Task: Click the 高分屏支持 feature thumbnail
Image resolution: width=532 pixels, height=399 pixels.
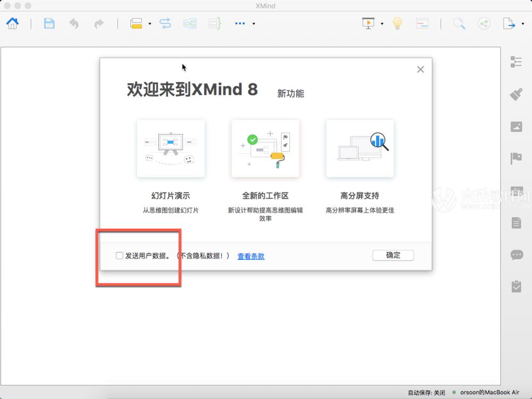Action: (x=360, y=148)
